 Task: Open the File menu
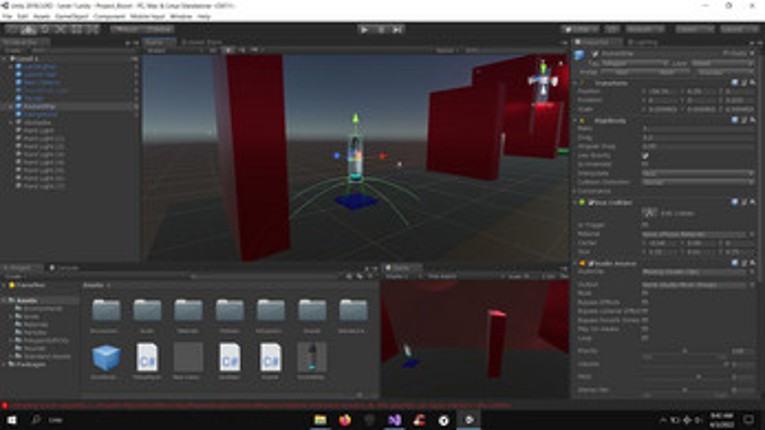click(7, 17)
